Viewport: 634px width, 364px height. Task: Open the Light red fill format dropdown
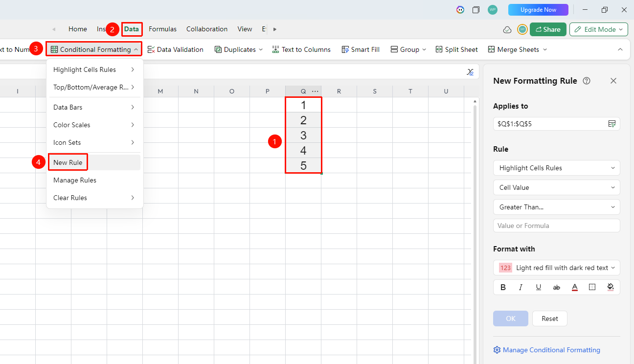point(557,268)
